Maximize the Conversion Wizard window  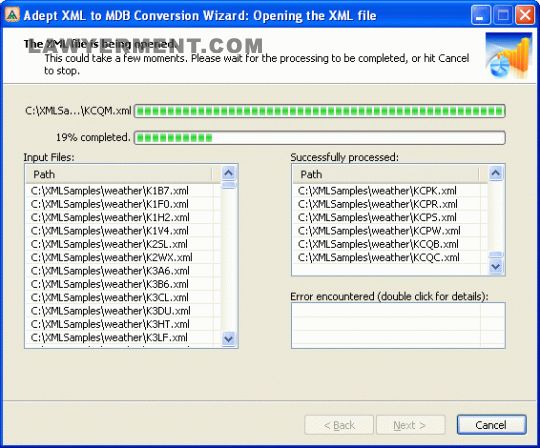[x=503, y=15]
